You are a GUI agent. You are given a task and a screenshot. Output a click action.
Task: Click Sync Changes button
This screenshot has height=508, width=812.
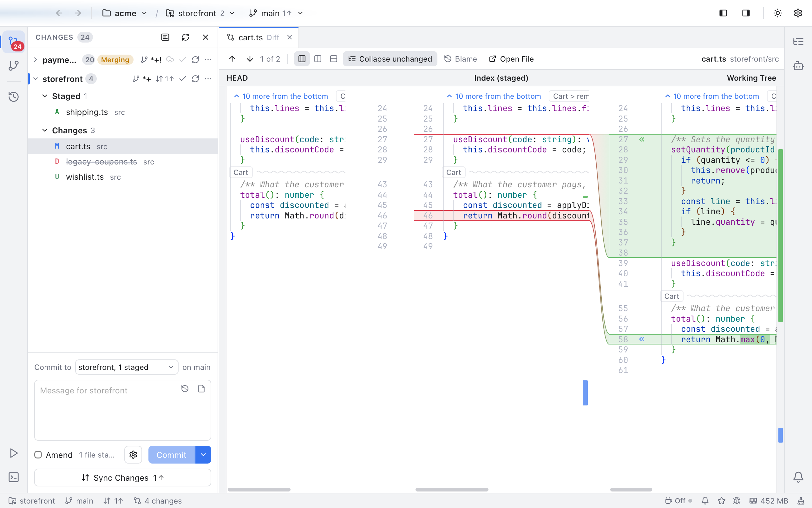pyautogui.click(x=123, y=478)
